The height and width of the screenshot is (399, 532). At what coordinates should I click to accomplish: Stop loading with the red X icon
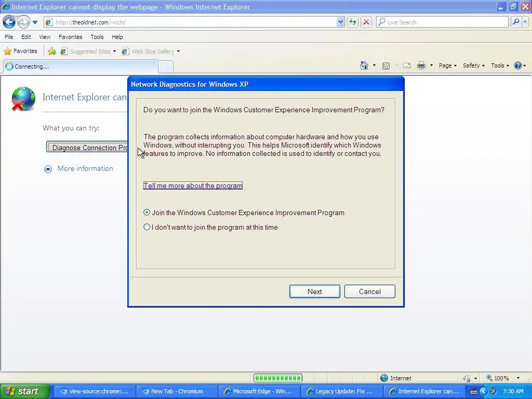coord(366,22)
